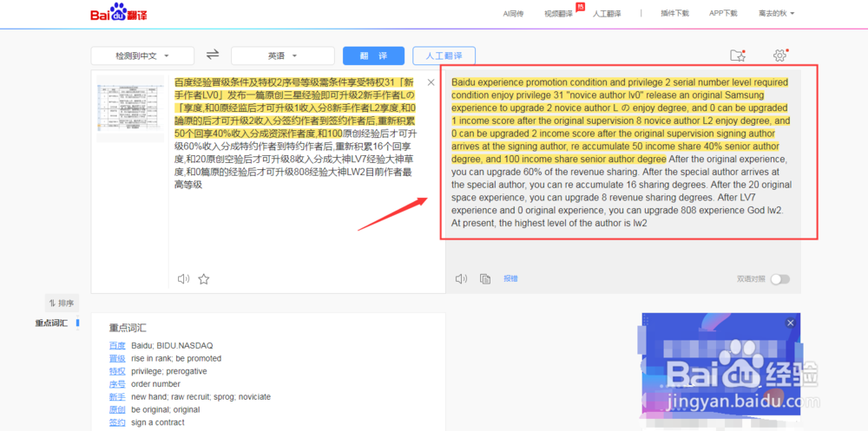Open source language dropdown 检测到中文
The width and height of the screenshot is (868, 431).
pos(142,56)
